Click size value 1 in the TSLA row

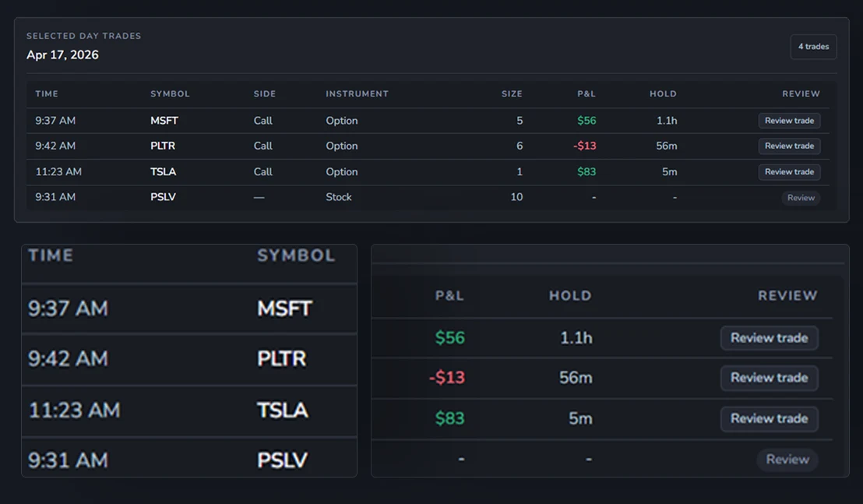[x=520, y=171]
